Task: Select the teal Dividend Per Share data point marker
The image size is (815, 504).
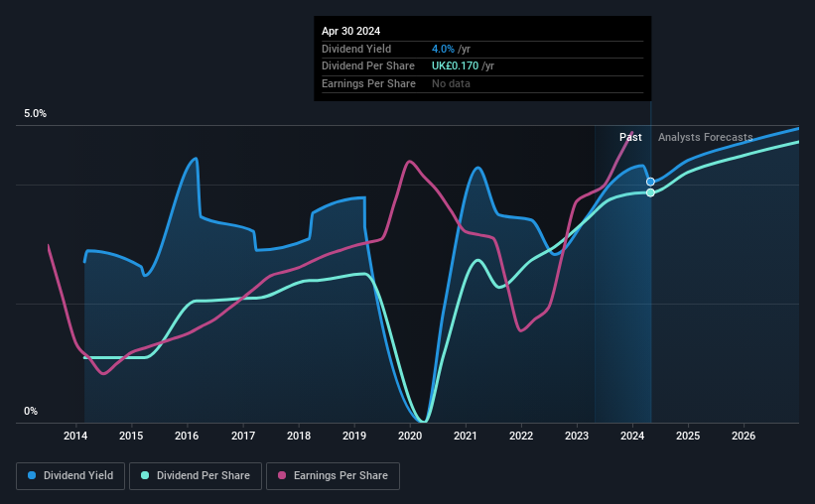Action: pos(650,192)
